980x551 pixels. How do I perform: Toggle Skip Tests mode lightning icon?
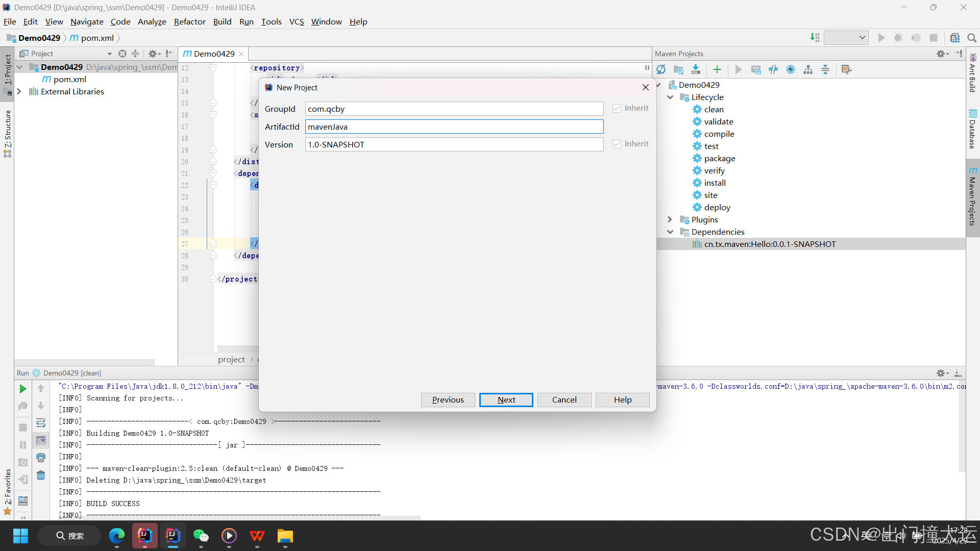point(791,69)
